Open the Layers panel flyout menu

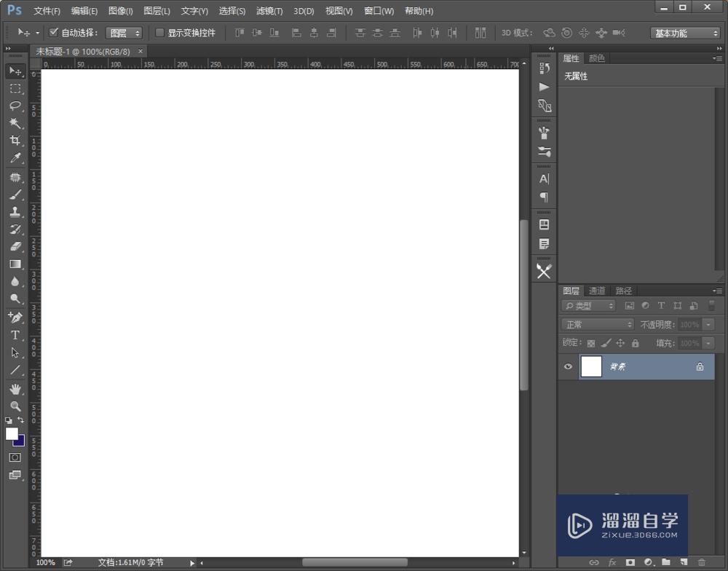point(718,291)
